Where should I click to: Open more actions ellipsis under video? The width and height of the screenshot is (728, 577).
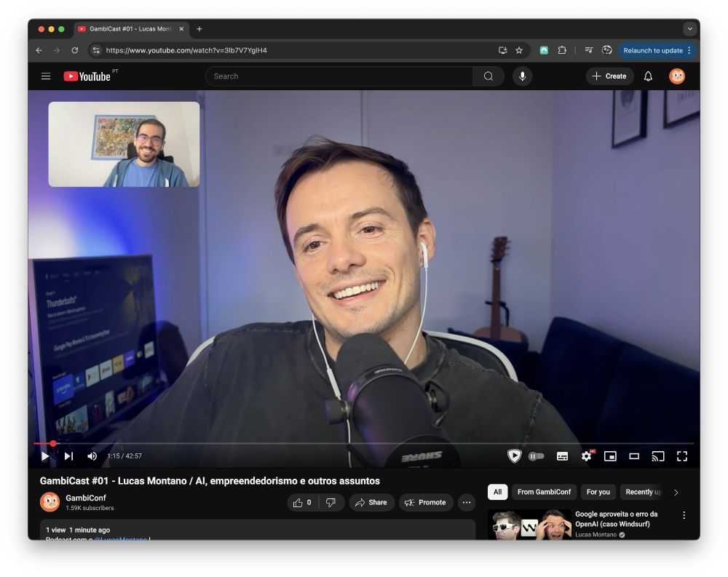(x=467, y=502)
